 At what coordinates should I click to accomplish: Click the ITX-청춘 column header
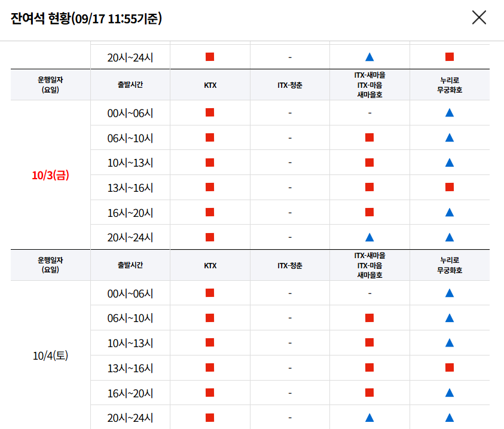pyautogui.click(x=289, y=85)
